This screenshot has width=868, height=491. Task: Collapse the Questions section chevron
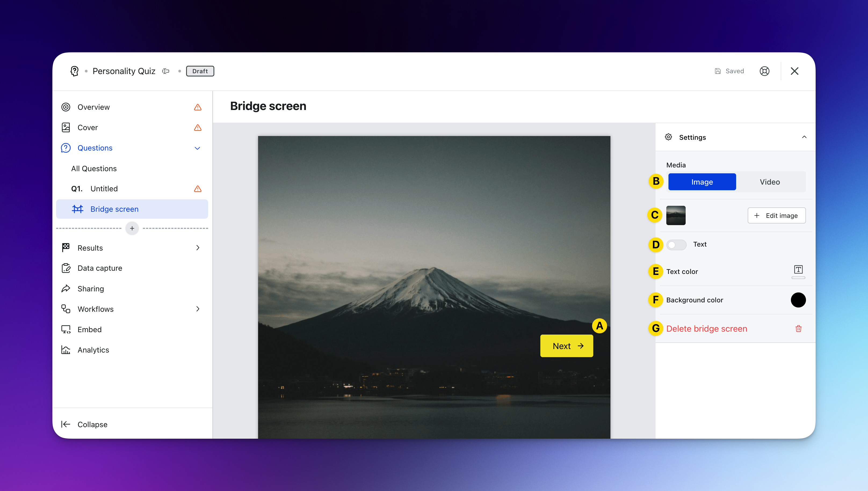[x=197, y=148]
